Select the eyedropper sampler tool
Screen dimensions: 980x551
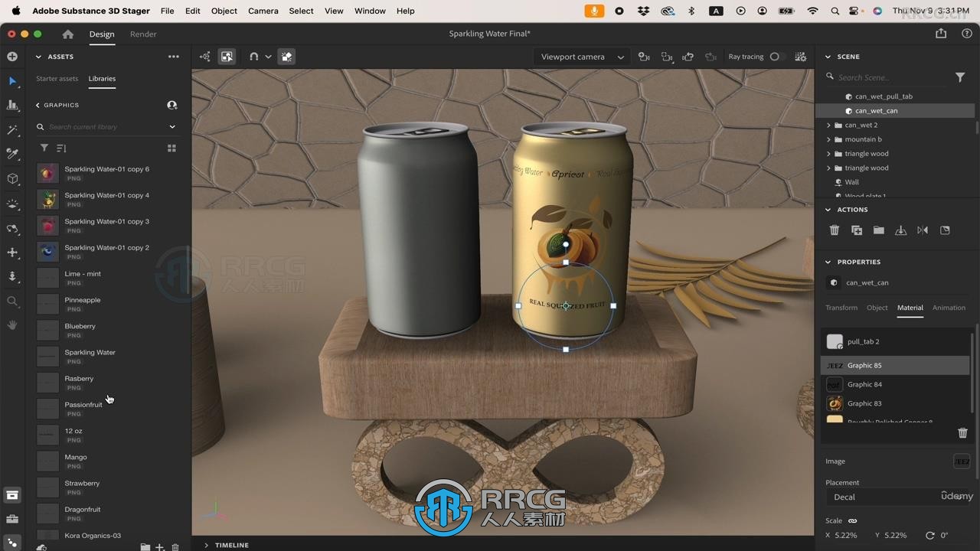pyautogui.click(x=12, y=154)
